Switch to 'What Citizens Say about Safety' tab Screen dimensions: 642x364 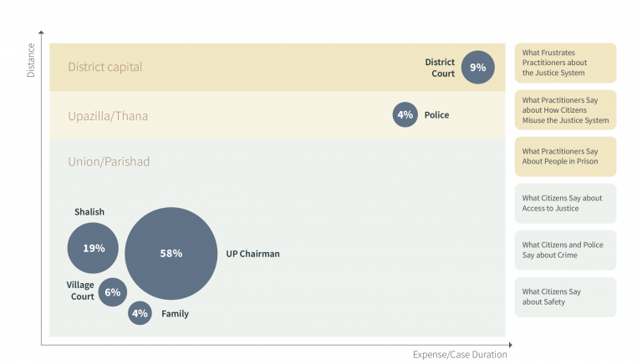pyautogui.click(x=565, y=296)
